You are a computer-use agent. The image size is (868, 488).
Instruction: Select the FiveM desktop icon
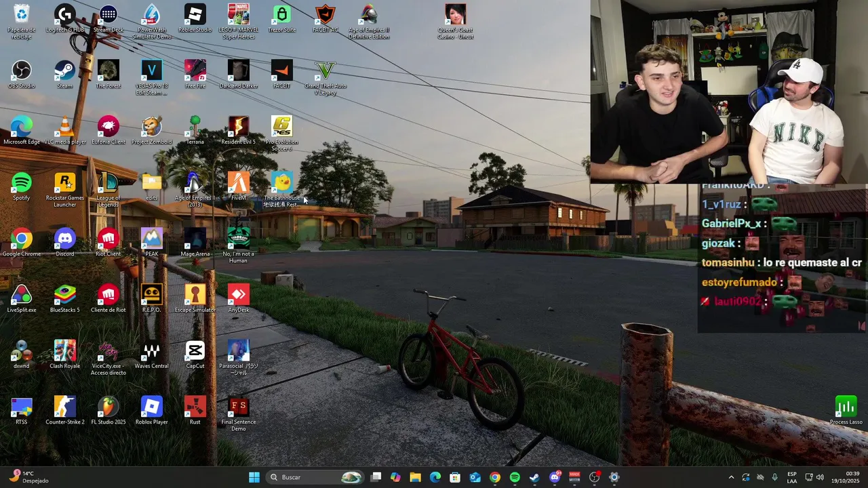(x=239, y=186)
